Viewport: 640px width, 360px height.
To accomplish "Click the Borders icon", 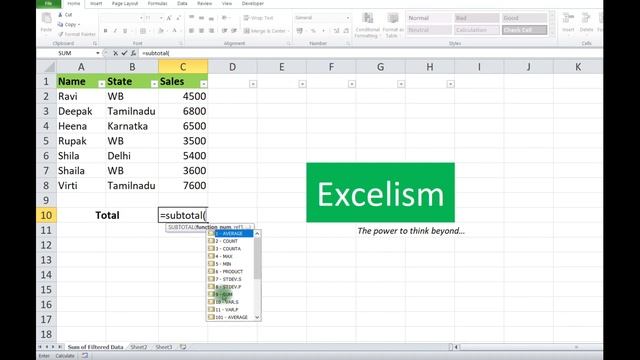I will click(142, 31).
